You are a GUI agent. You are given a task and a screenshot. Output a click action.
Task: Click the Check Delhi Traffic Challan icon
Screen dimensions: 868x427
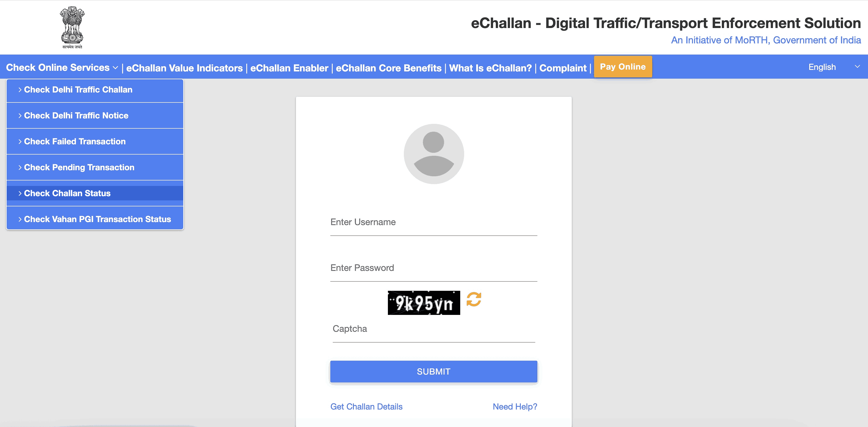[x=94, y=89]
